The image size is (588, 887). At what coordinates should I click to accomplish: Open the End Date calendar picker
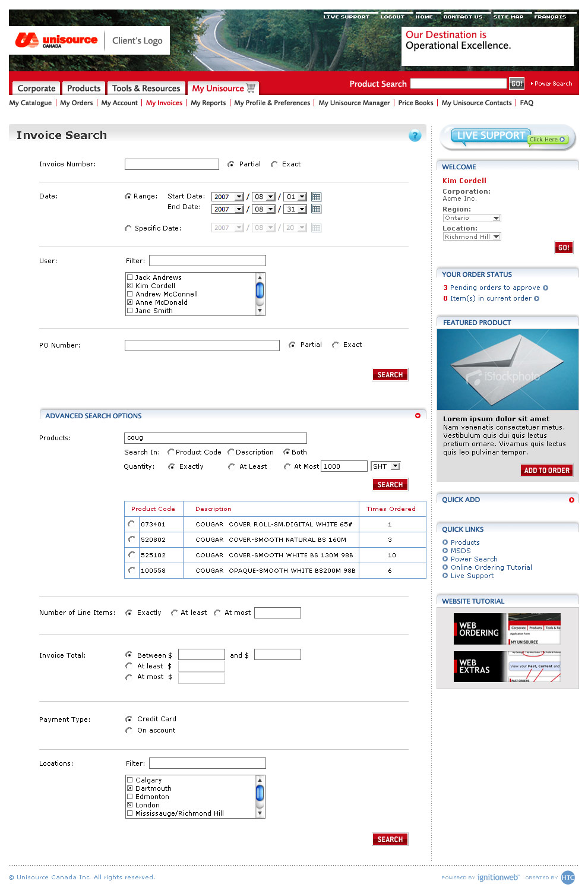pyautogui.click(x=316, y=209)
